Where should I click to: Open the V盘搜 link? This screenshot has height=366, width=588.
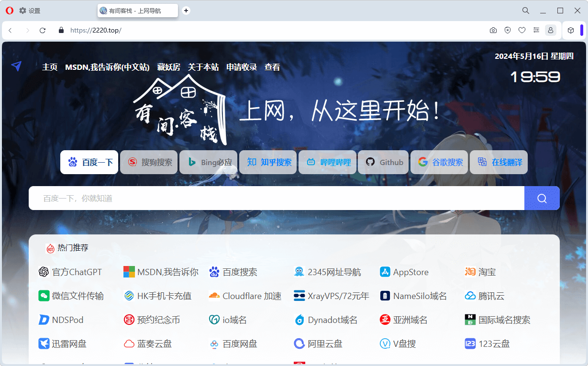(398, 344)
